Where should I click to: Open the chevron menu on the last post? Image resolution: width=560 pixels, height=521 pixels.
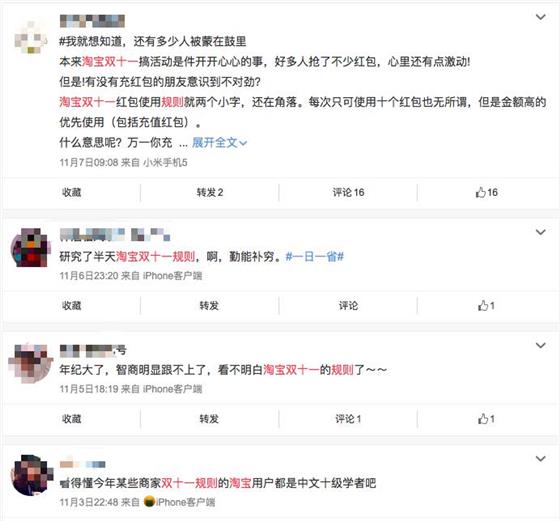(541, 459)
